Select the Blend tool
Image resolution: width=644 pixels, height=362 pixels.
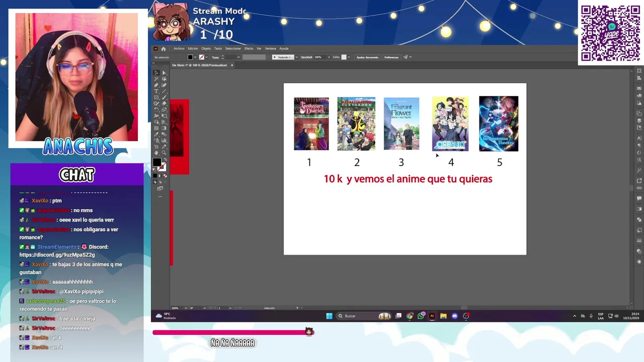164,134
